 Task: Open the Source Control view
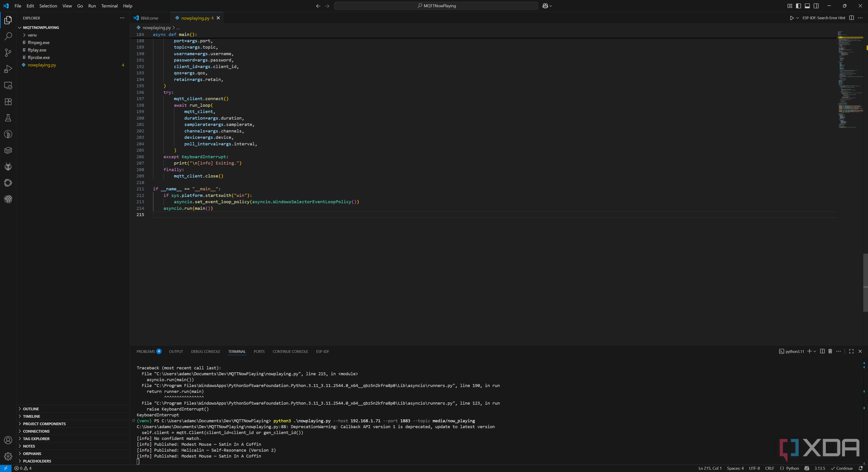[8, 52]
